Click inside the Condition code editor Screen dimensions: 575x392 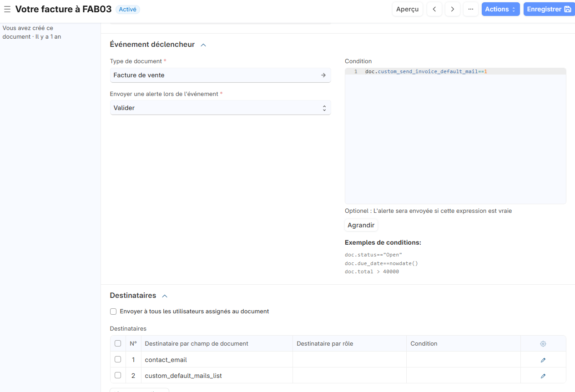(455, 136)
